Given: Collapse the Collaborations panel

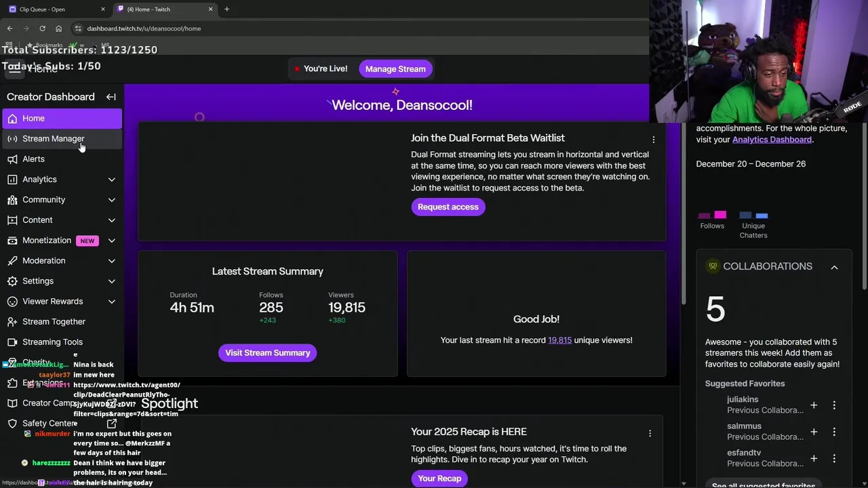Looking at the screenshot, I should (834, 267).
